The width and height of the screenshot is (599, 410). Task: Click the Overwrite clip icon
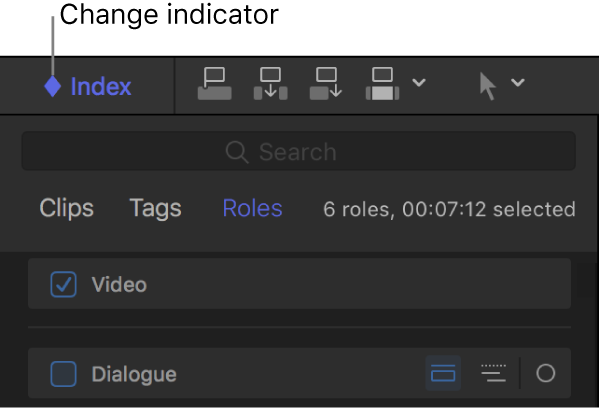pyautogui.click(x=382, y=84)
